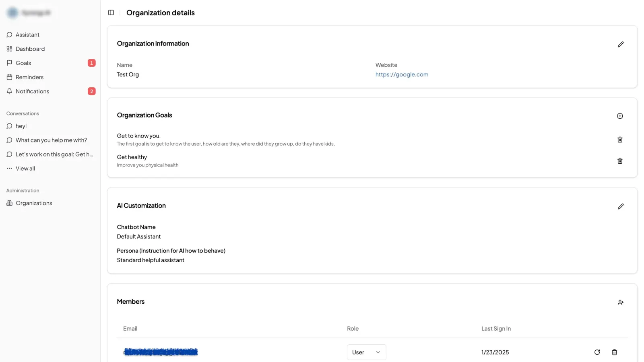The width and height of the screenshot is (644, 362).
Task: Open Notifications in sidebar
Action: click(50, 91)
